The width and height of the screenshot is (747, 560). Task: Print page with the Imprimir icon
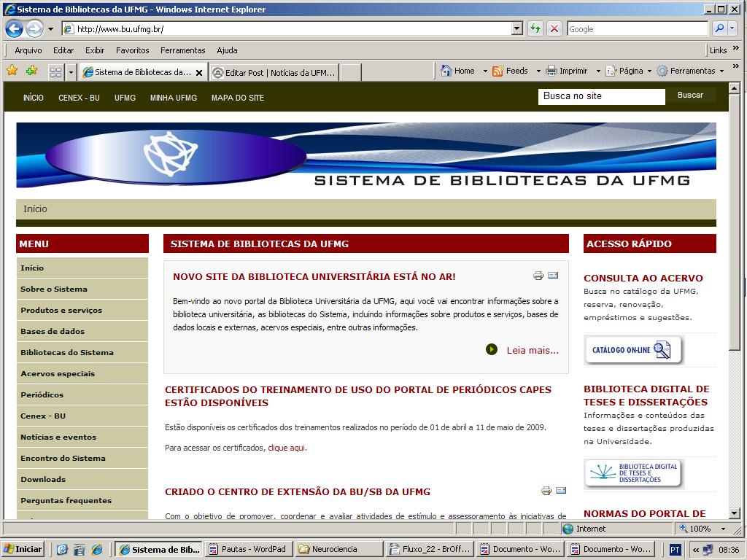(551, 71)
